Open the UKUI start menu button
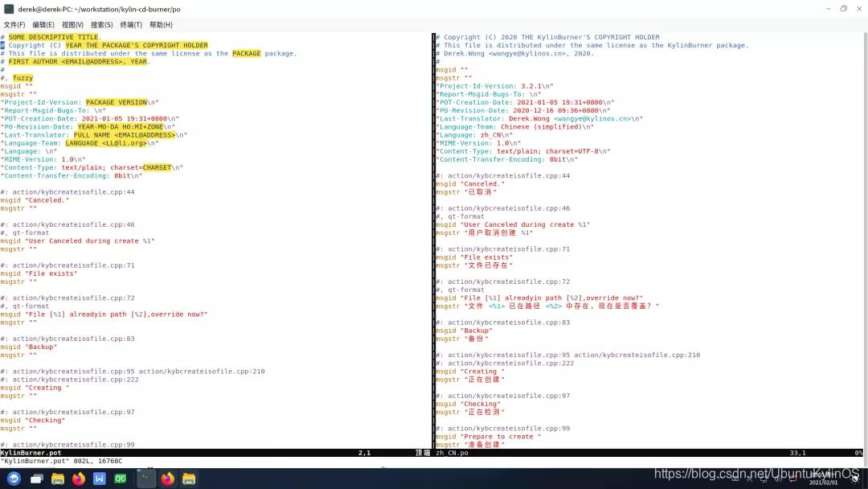This screenshot has width=868, height=489. (14, 479)
